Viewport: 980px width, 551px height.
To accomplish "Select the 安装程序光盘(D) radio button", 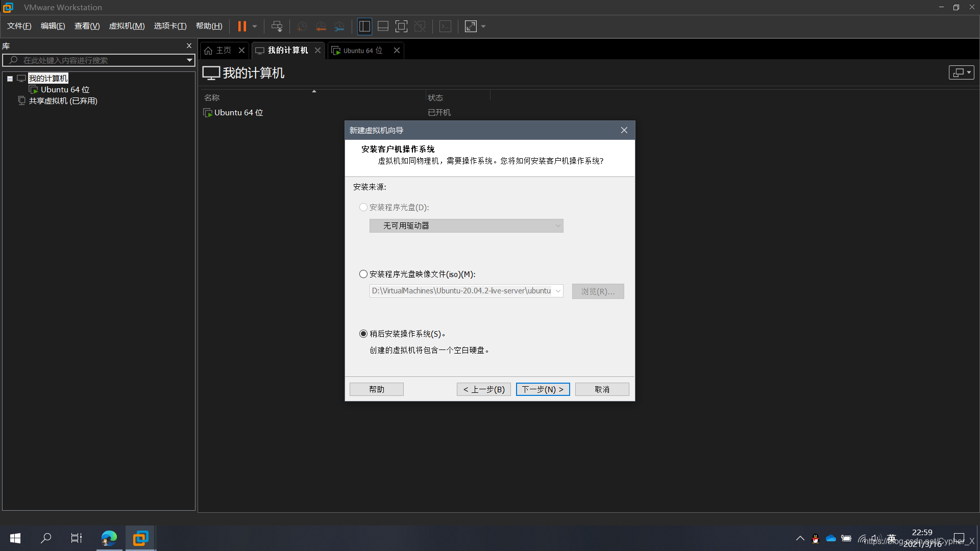I will [x=363, y=207].
